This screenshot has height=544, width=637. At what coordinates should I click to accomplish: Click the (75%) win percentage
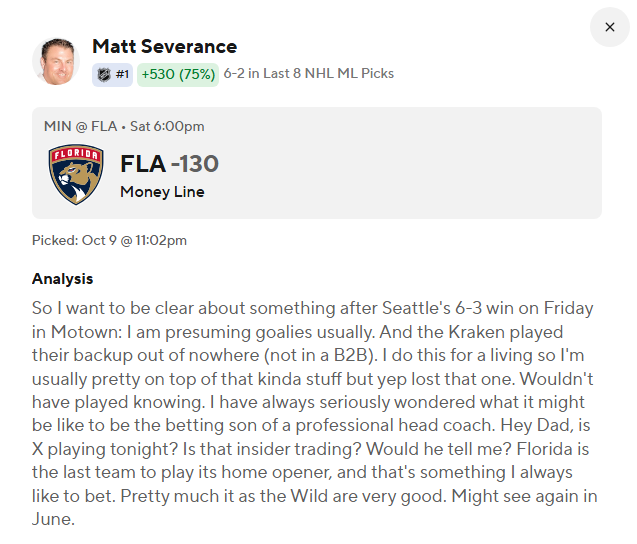coord(197,74)
